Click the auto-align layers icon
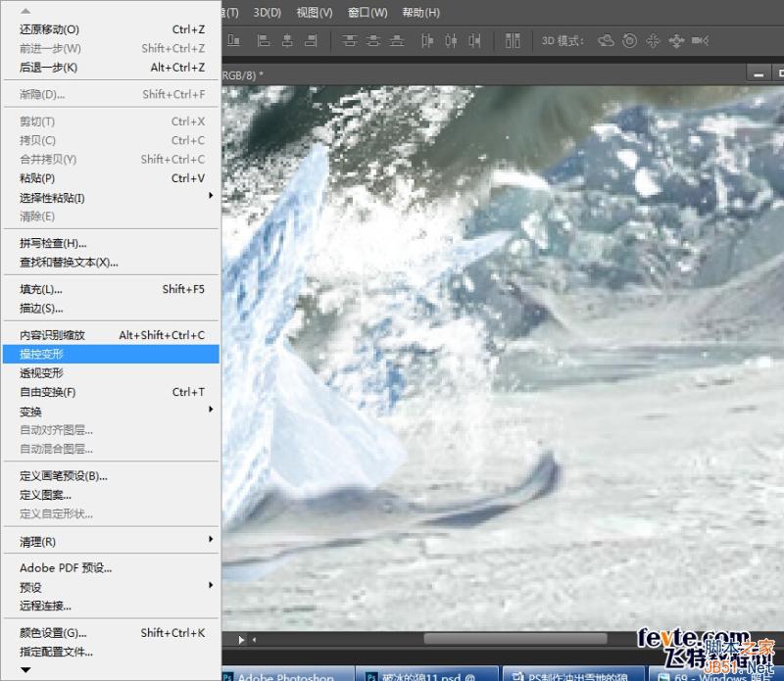This screenshot has width=784, height=681. tap(513, 40)
